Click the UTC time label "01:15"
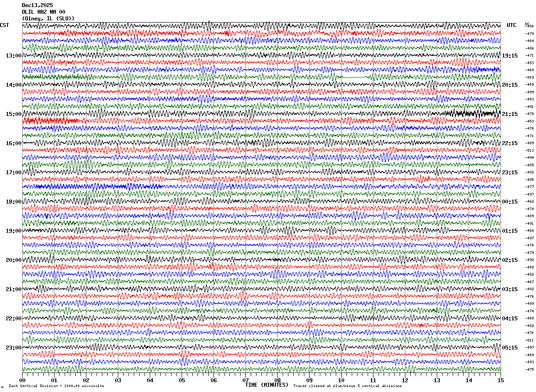The image size is (536, 392). tap(510, 231)
